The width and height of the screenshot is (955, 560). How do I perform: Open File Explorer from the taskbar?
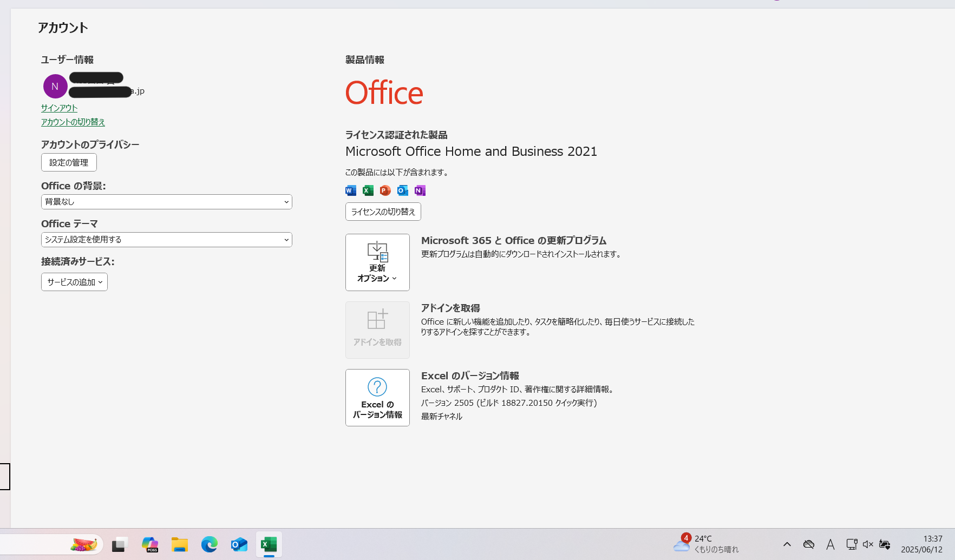point(180,544)
